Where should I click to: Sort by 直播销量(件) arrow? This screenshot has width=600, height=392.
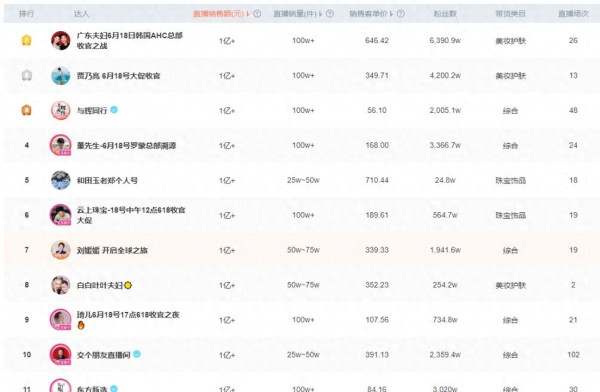point(321,14)
